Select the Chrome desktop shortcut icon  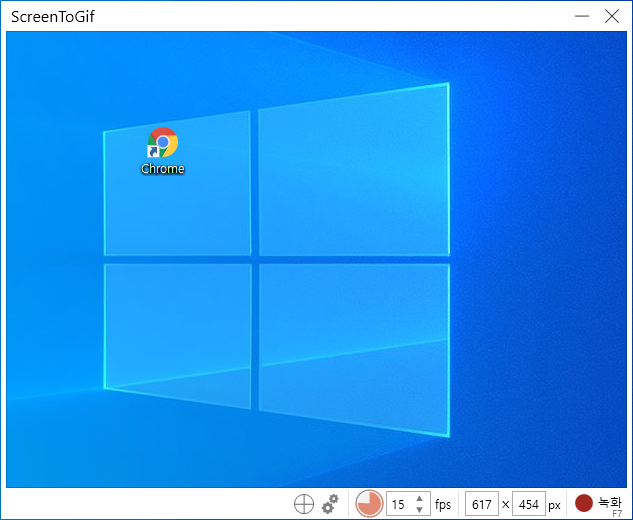coord(162,142)
